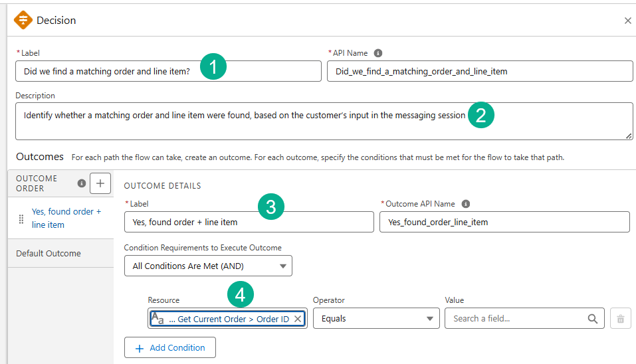636x364 pixels.
Task: Open the Condition Requirements dropdown
Action: [208, 266]
